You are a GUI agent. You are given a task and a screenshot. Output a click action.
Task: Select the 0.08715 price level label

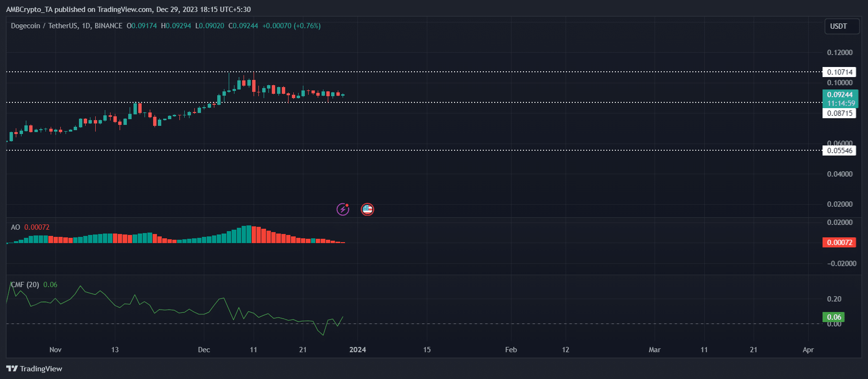840,113
